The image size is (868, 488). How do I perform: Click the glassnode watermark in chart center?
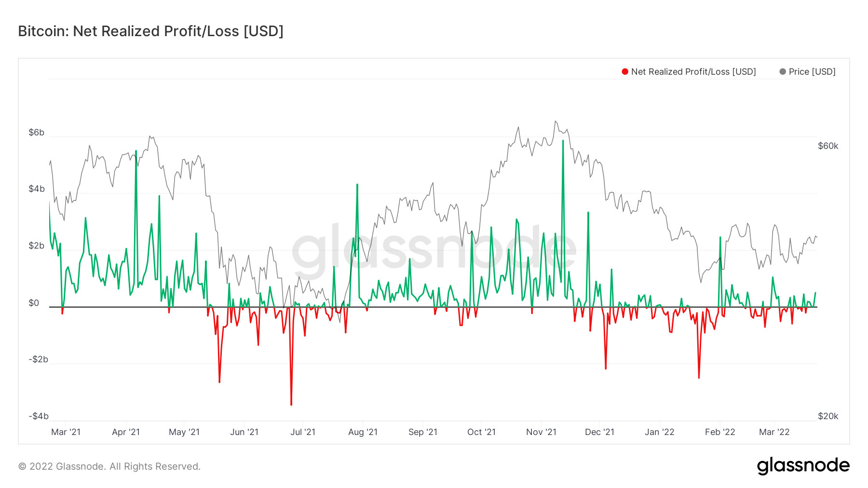click(x=434, y=250)
